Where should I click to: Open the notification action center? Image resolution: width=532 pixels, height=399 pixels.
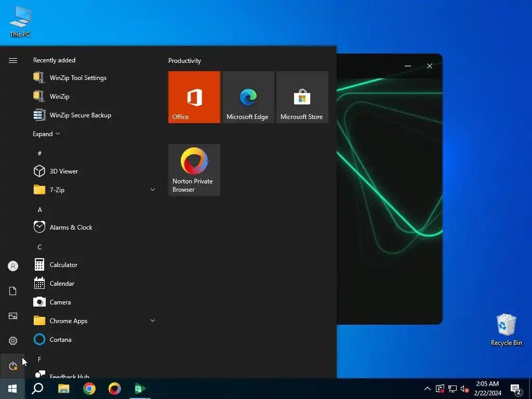coord(516,389)
